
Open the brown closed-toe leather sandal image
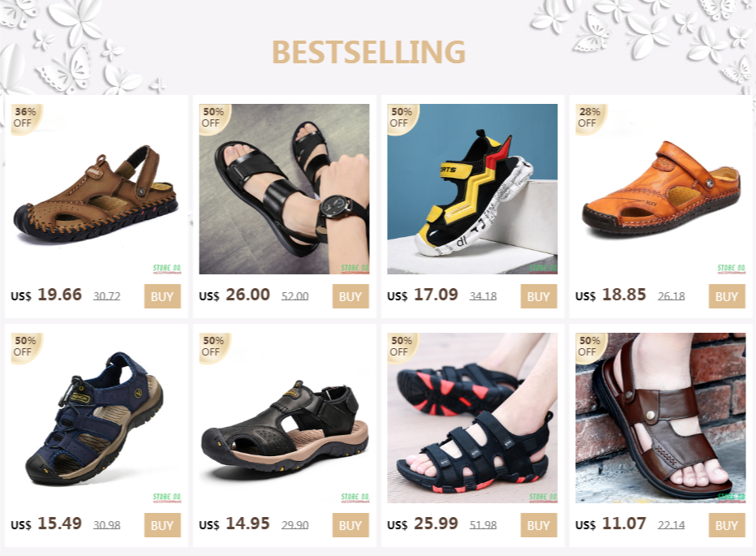tap(97, 189)
